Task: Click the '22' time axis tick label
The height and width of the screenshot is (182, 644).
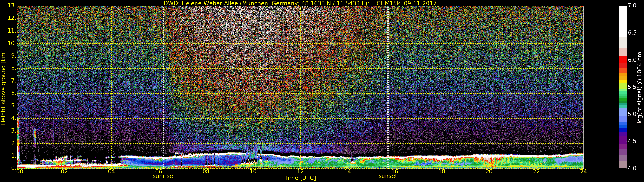Action: click(x=536, y=172)
